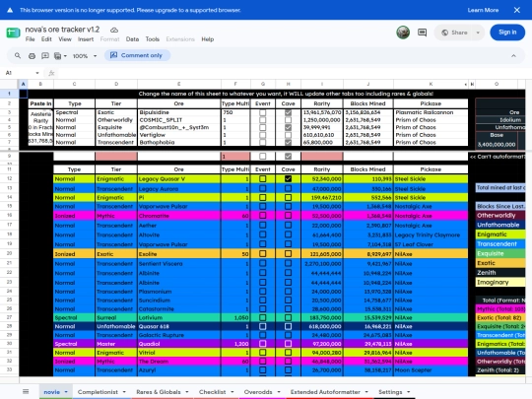Screen dimensions: 532x399
Task: Open the Completionist tab dropdown arrow
Action: pos(124,392)
